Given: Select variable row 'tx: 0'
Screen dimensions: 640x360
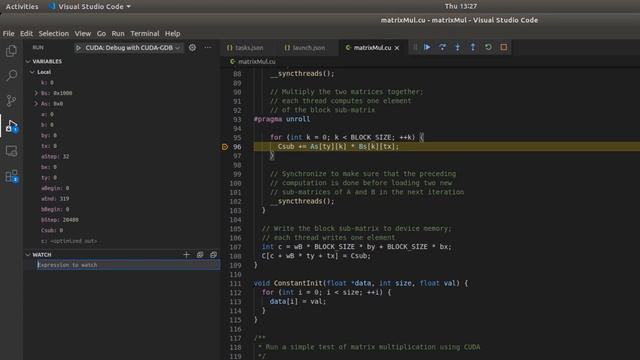Looking at the screenshot, I should click(x=121, y=146).
